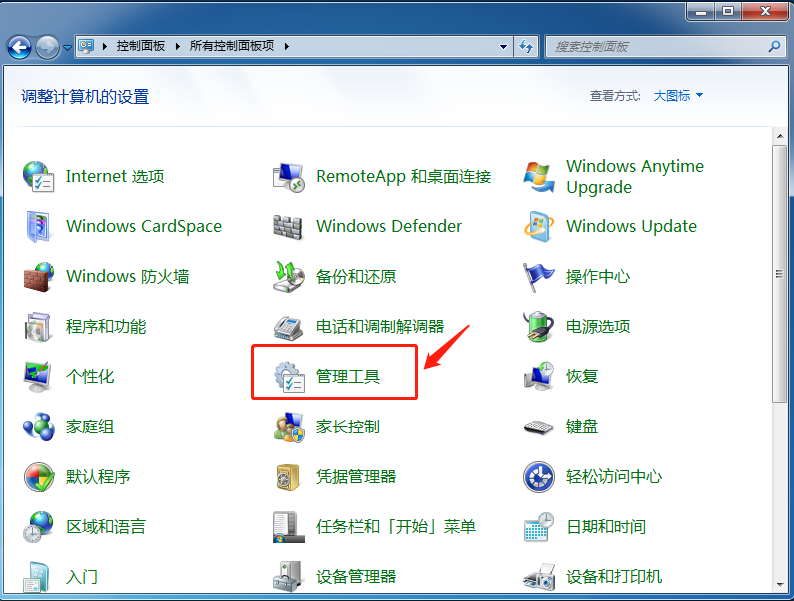
Task: Open the 轻松访问中心 ease of access icon
Action: [538, 477]
